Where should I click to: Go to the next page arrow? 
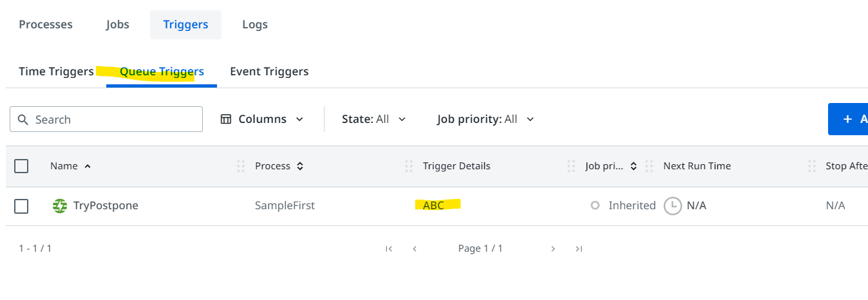552,248
